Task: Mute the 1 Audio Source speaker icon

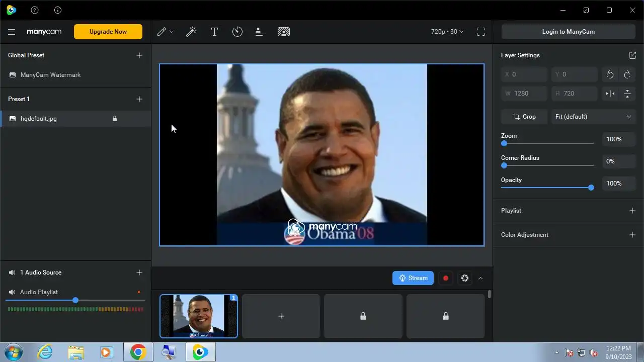Action: coord(12,273)
